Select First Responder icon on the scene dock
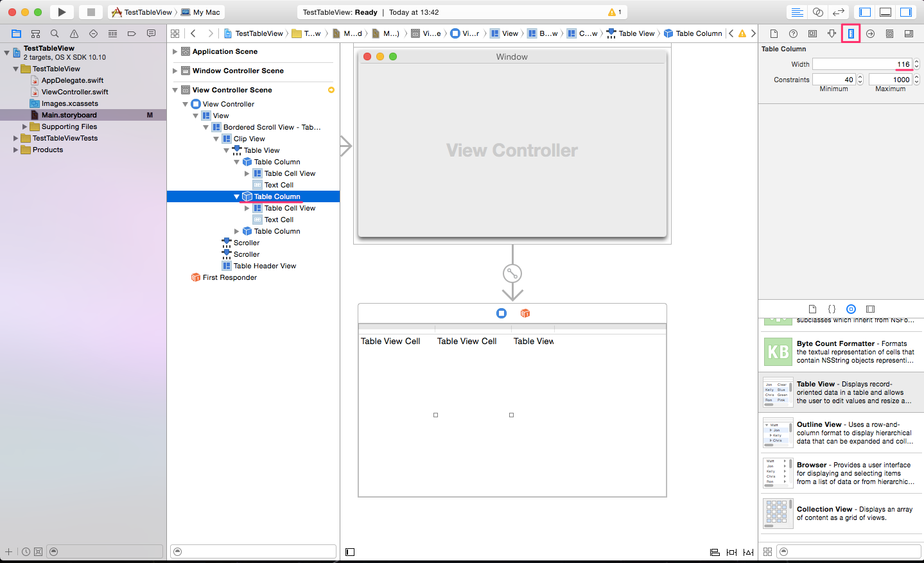The width and height of the screenshot is (924, 563). 525,313
